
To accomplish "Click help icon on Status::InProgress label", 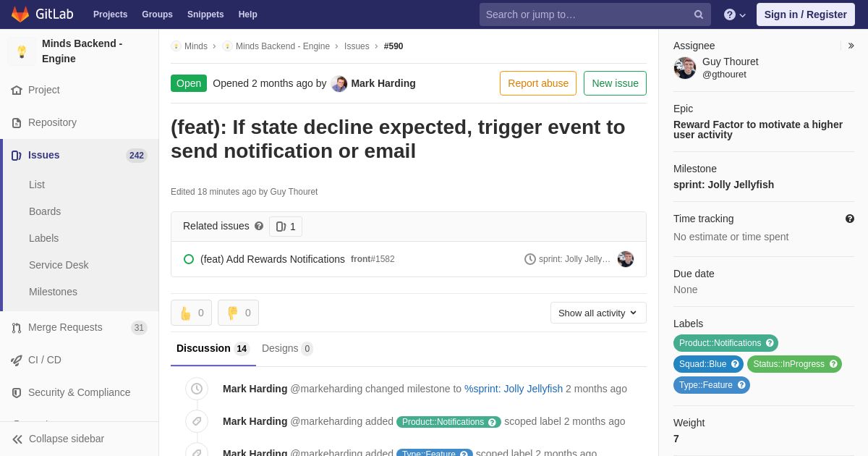I will click(833, 364).
